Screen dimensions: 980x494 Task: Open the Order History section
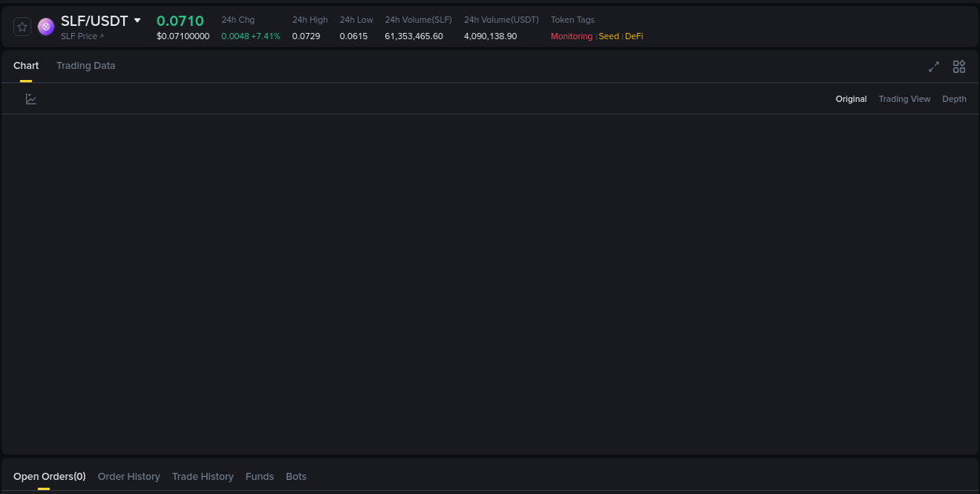coord(129,476)
